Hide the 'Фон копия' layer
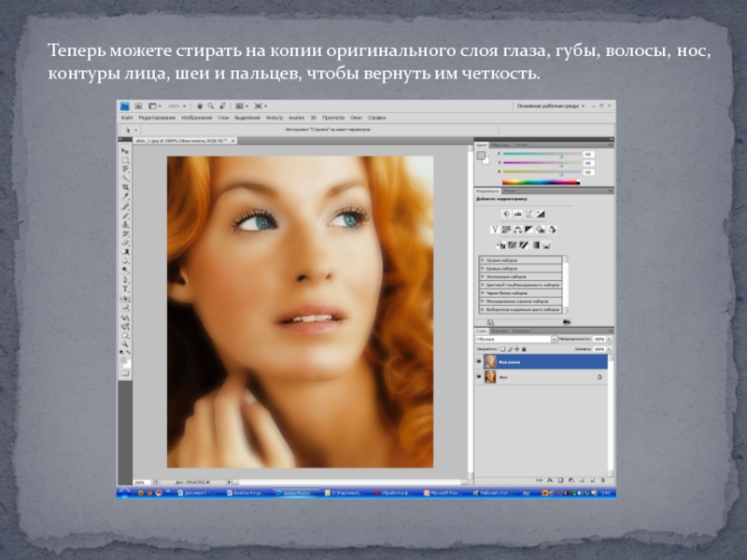Viewport: 747px width, 560px height. [x=480, y=361]
